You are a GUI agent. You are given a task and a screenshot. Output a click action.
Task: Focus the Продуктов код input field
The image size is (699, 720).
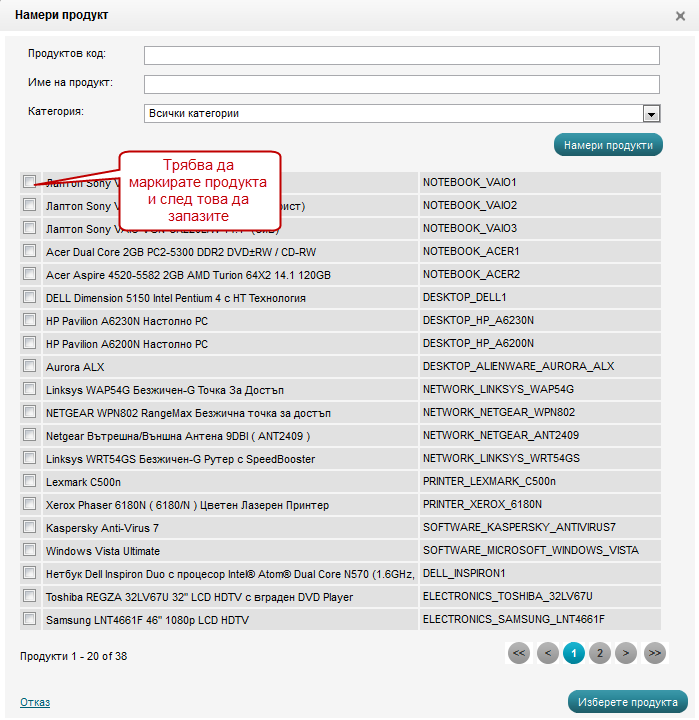click(x=401, y=55)
